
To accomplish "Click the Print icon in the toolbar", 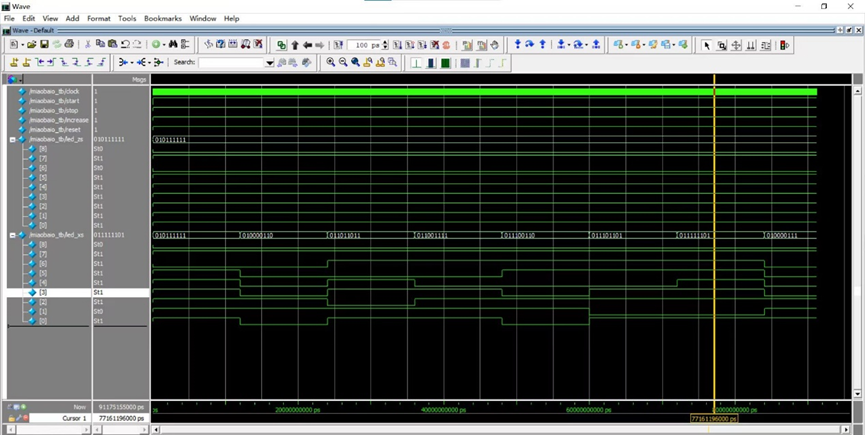I will [x=69, y=45].
